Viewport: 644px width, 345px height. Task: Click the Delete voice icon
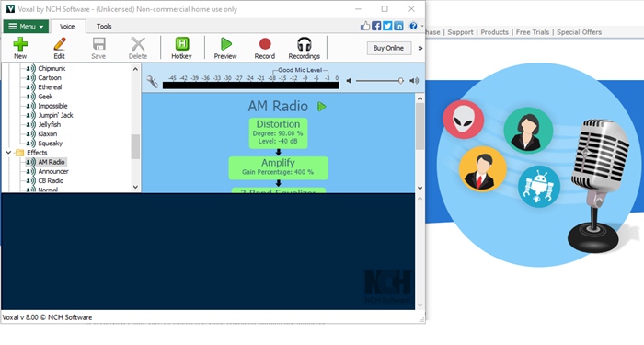point(138,48)
